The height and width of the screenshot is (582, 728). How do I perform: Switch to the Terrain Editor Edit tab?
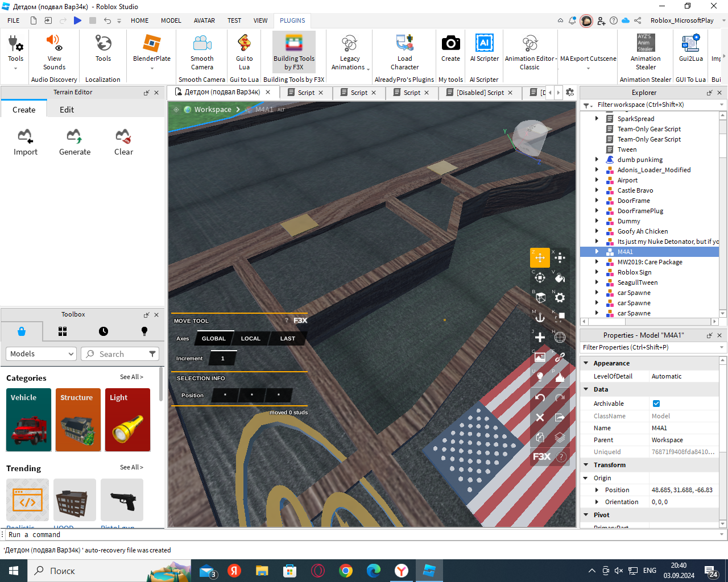click(x=67, y=110)
